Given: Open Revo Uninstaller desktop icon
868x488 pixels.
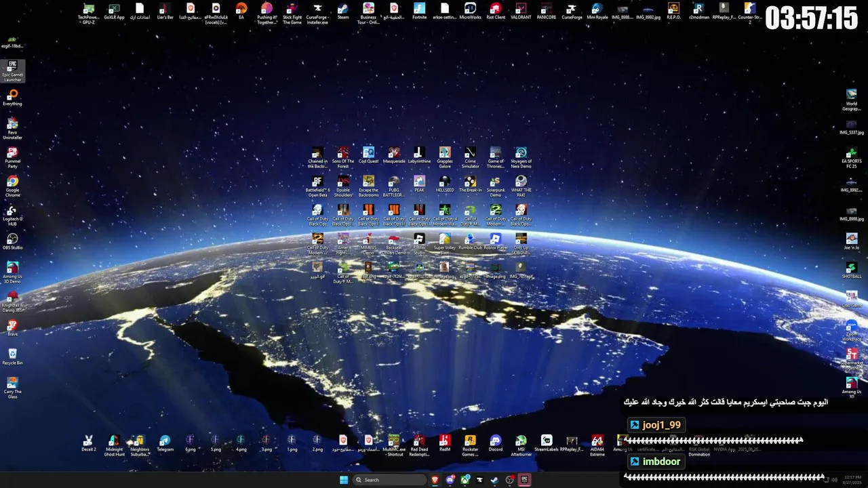Looking at the screenshot, I should point(12,128).
